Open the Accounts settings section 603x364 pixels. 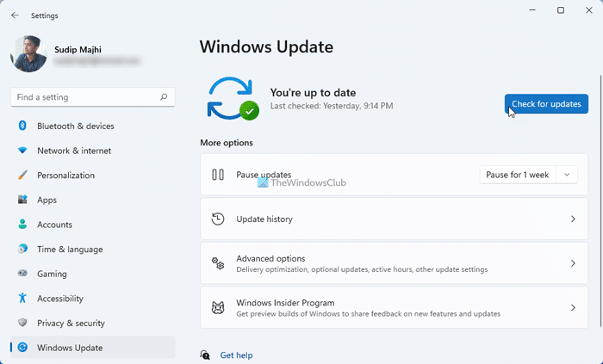click(x=54, y=225)
